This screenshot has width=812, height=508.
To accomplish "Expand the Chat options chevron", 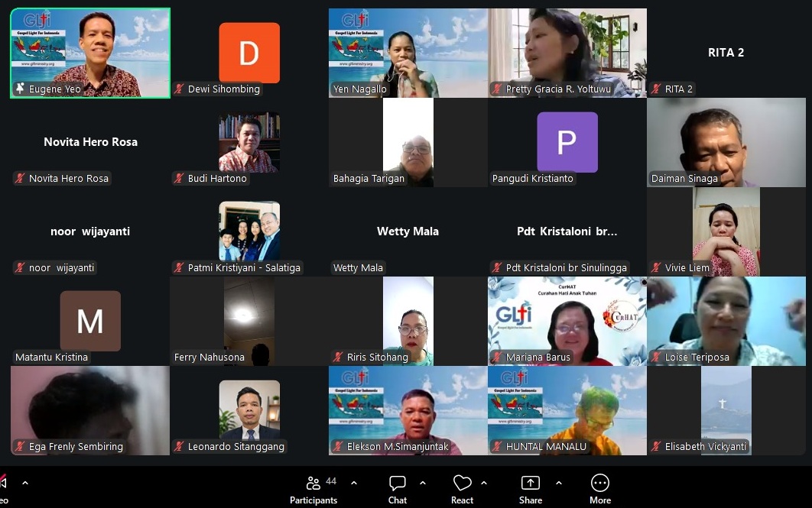I will click(x=423, y=483).
